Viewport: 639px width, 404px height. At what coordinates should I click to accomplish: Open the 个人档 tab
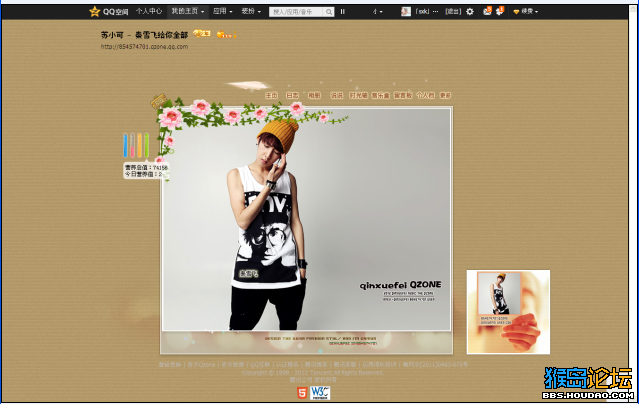pos(425,95)
